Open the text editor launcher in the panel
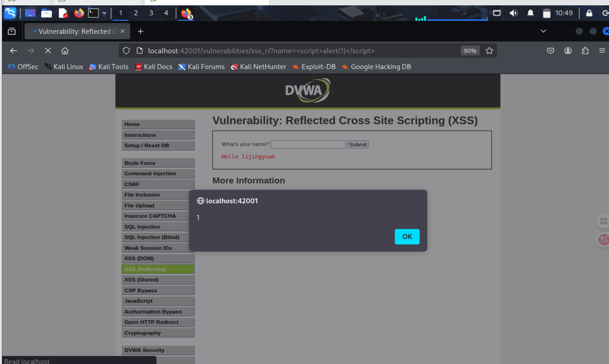609x364 pixels. [63, 14]
